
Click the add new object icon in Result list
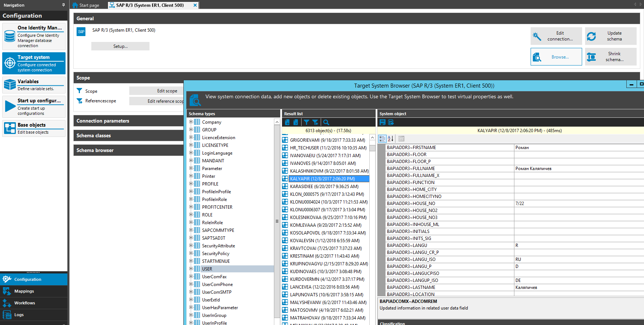(287, 122)
